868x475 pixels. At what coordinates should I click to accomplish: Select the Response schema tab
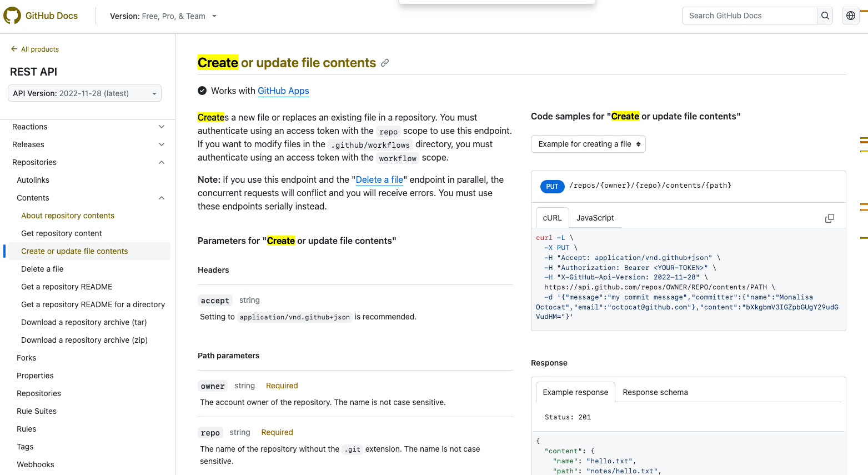coord(655,392)
